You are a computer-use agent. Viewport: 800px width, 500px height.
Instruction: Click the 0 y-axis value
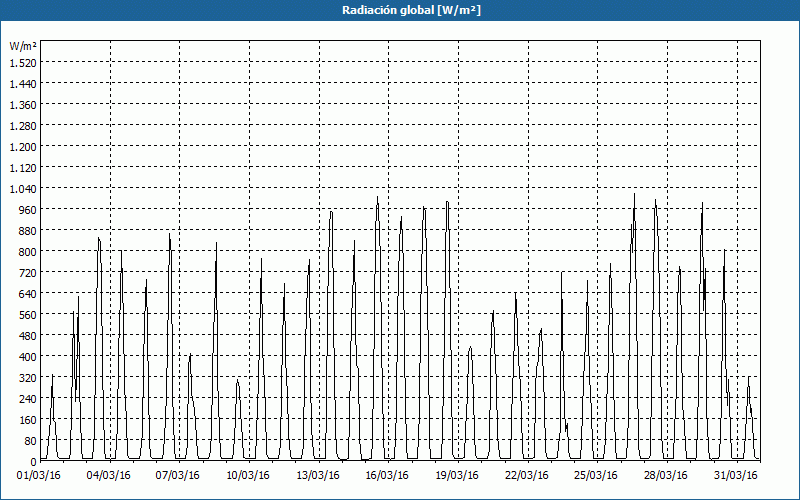point(34,462)
